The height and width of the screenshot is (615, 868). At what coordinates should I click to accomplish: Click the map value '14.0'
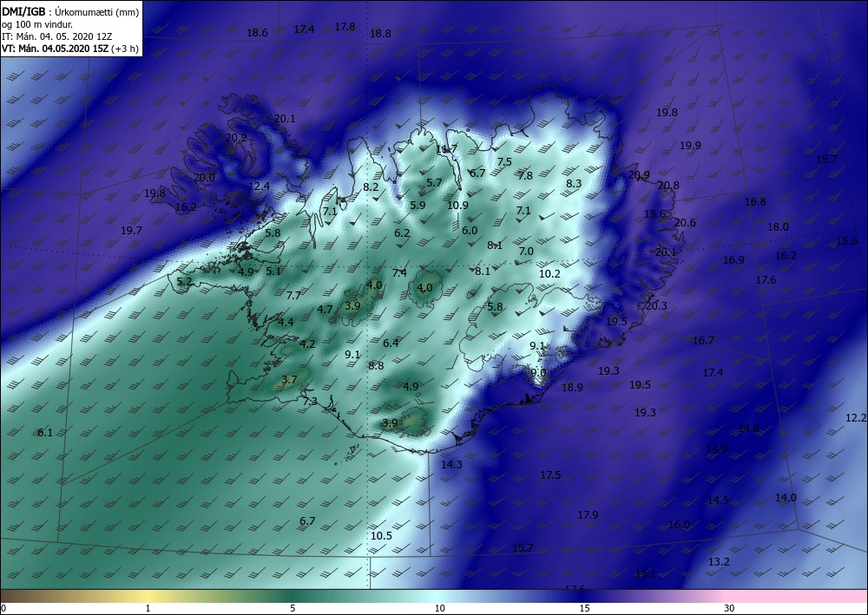point(786,498)
